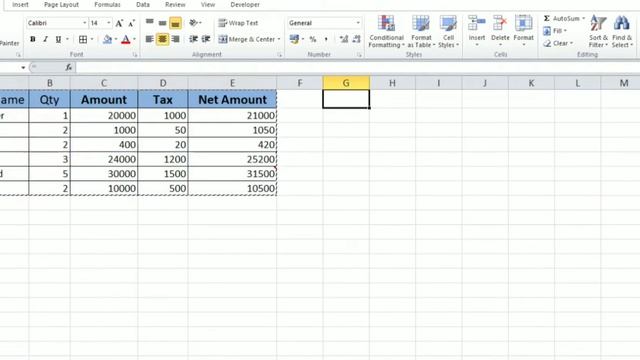Viewport: 640px width, 360px height.
Task: Apply comma style
Action: (x=326, y=39)
